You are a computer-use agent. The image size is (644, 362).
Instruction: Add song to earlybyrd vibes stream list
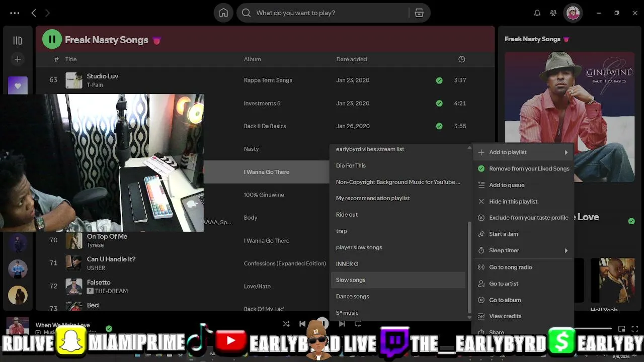(398, 149)
